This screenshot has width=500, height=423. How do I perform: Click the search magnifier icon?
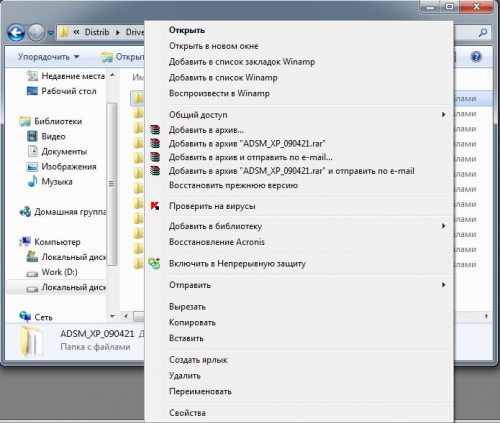coord(483,33)
